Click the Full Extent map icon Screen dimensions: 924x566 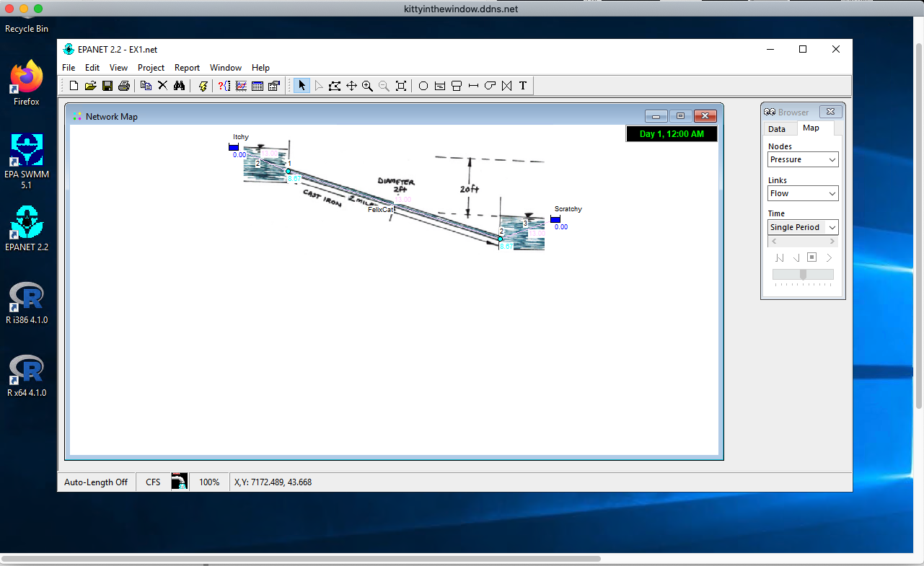pos(401,86)
